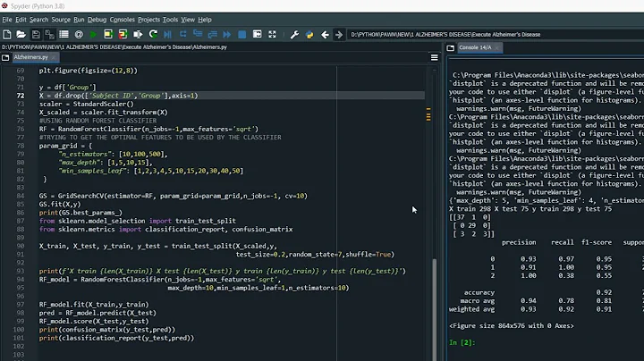Stop debugging blue square icon
The width and height of the screenshot is (644, 361).
(x=242, y=35)
